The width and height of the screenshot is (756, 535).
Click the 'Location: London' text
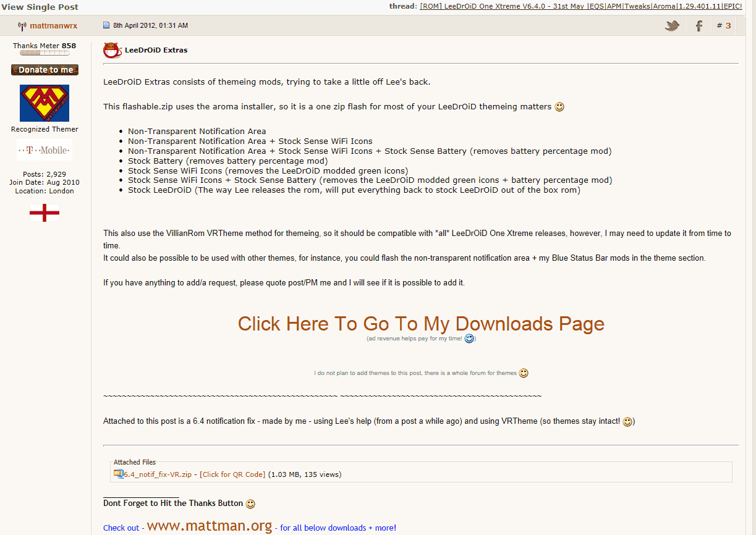(x=45, y=191)
